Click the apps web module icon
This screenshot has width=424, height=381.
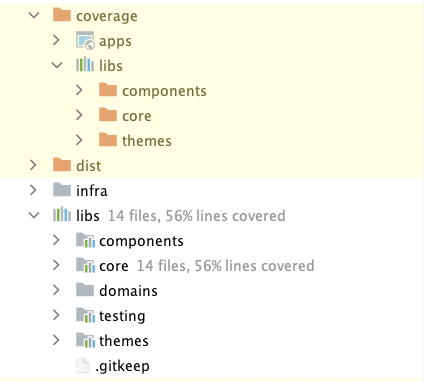(x=85, y=40)
